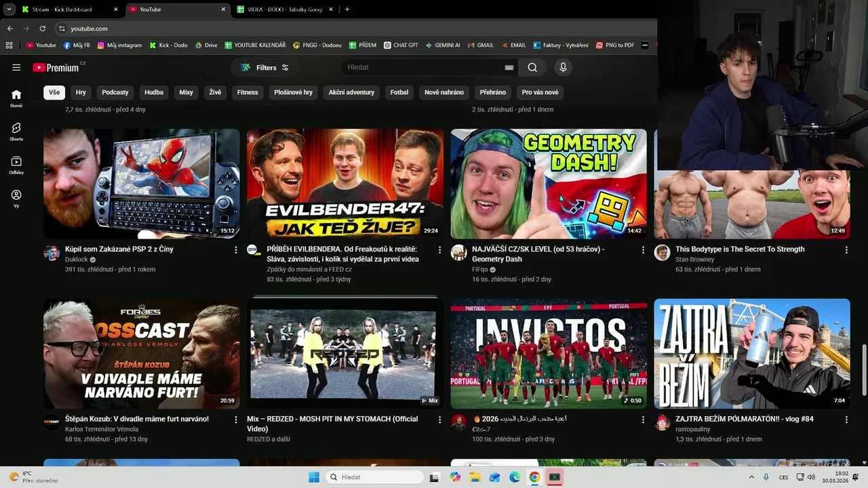The height and width of the screenshot is (488, 868).
Task: Play the Geometry Dash thumbnail video
Action: coord(549,184)
